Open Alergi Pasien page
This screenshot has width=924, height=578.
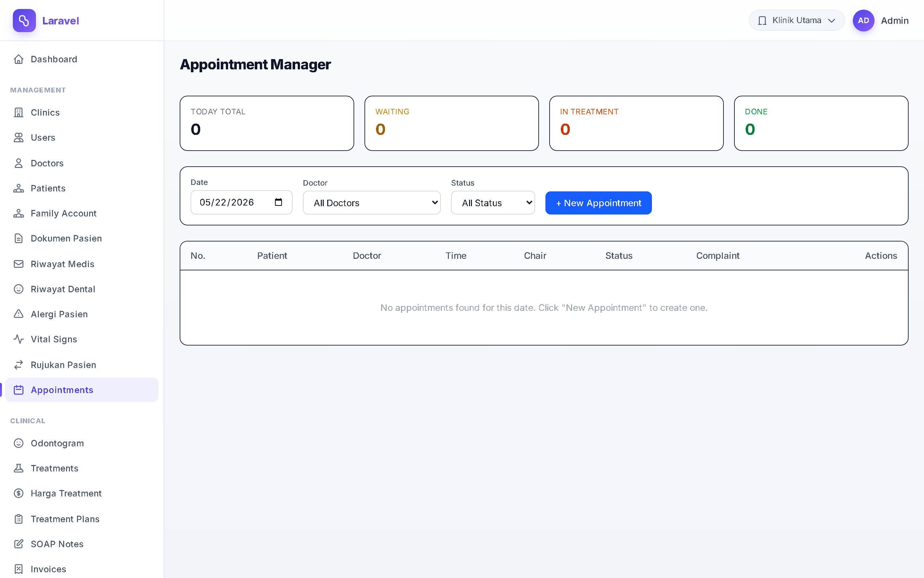[82, 314]
